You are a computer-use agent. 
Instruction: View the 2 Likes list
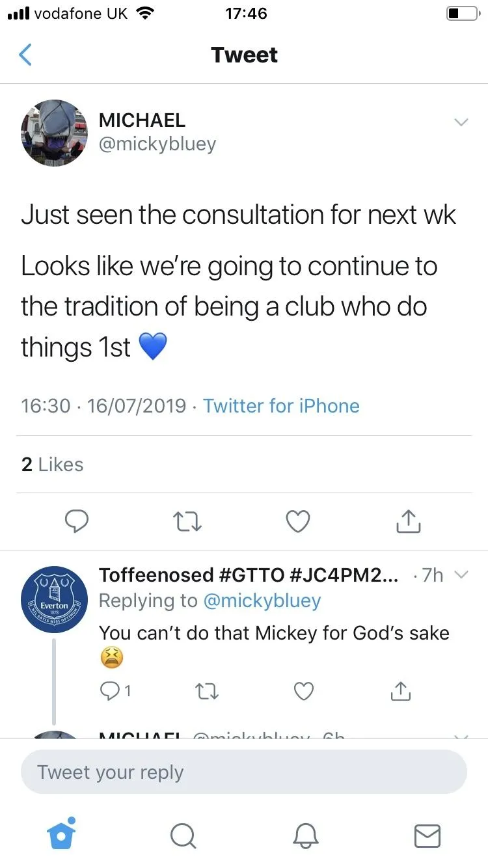click(x=53, y=465)
